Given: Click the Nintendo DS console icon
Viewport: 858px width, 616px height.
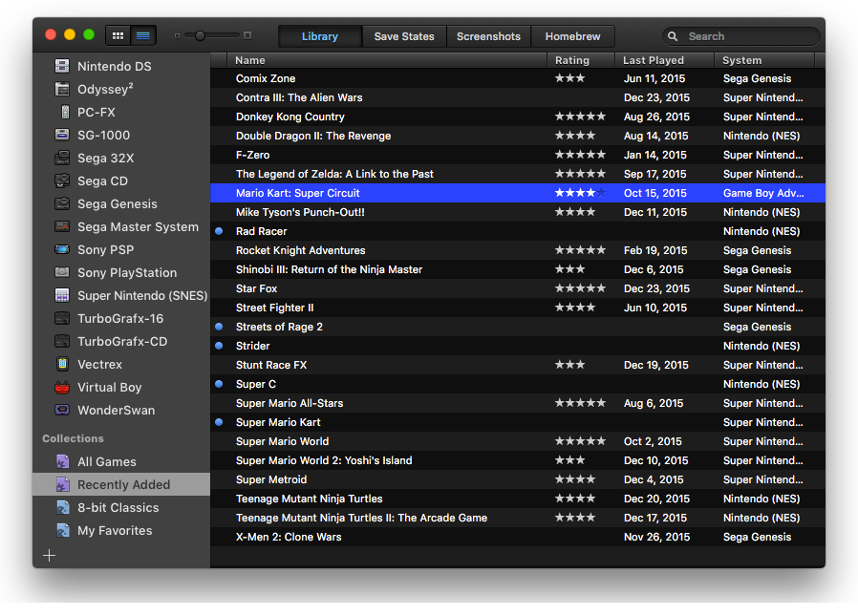Looking at the screenshot, I should click(62, 67).
